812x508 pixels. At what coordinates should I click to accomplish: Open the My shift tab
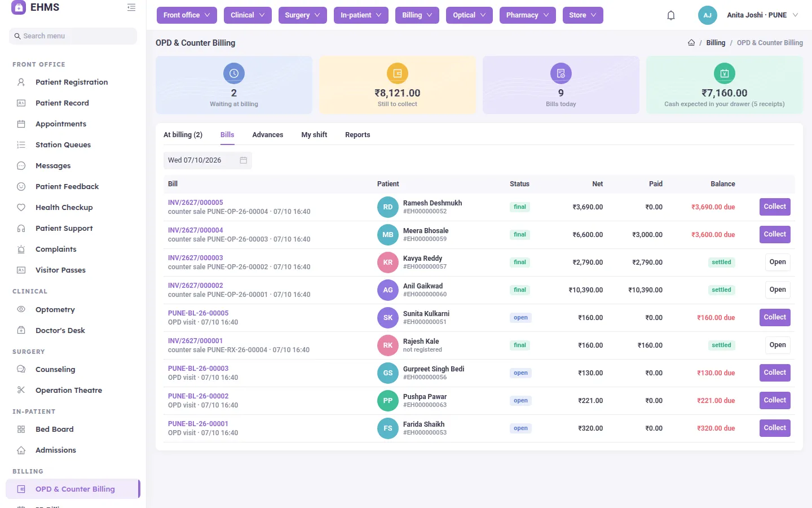click(x=314, y=135)
